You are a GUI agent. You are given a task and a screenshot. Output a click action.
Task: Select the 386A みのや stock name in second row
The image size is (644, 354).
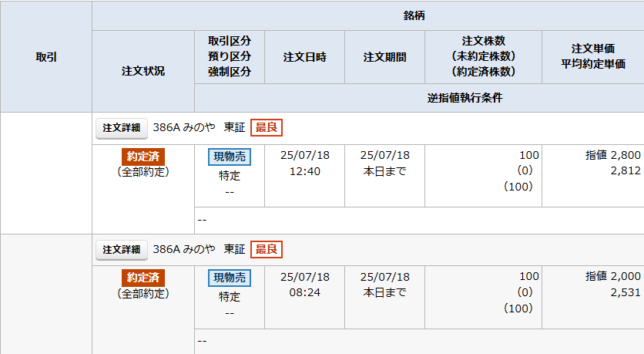(184, 249)
